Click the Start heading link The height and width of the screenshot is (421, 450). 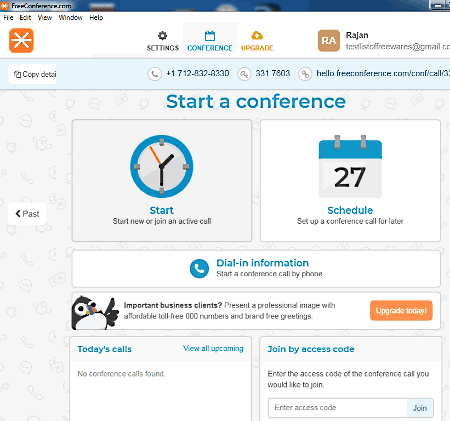162,210
